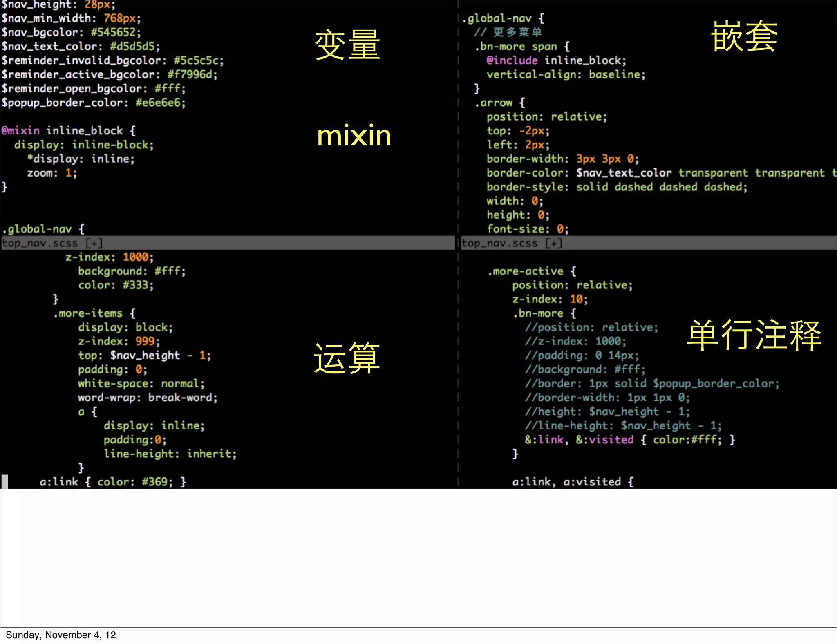Screen dimensions: 837x644
Task: Click the display: inline-block property in mixin
Action: click(x=84, y=145)
